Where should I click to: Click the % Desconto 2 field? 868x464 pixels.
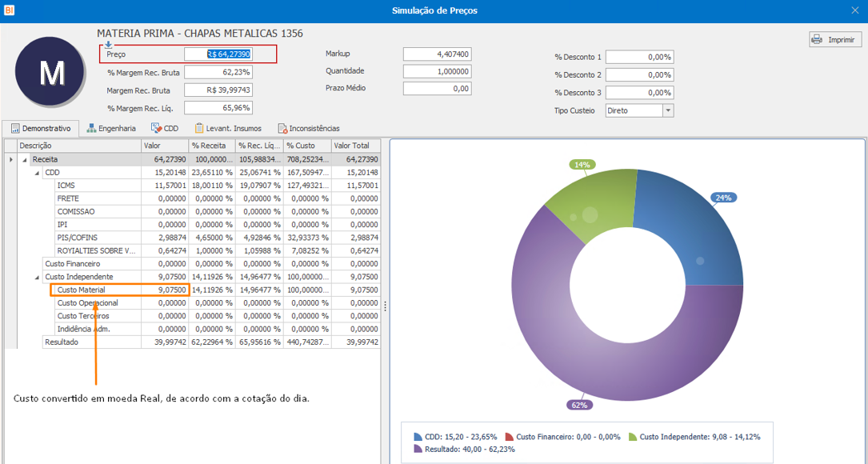[x=640, y=74]
